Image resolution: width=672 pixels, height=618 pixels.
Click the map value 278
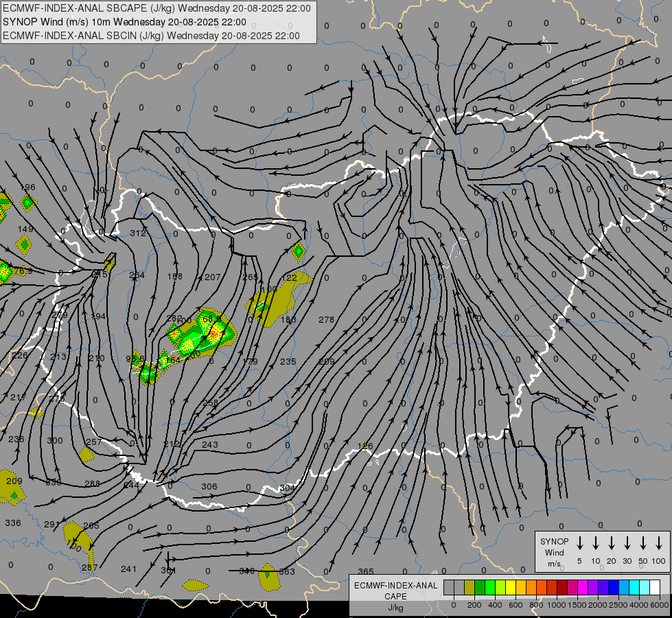pyautogui.click(x=327, y=319)
